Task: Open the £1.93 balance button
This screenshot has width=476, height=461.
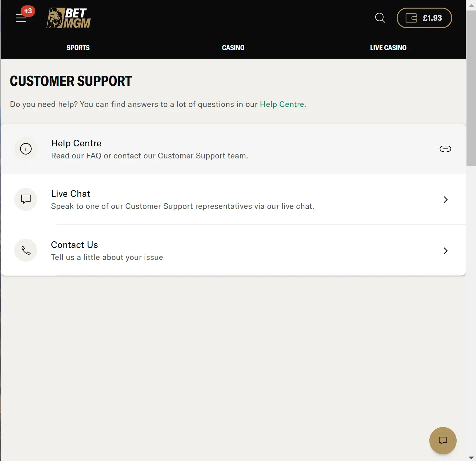Action: point(424,18)
